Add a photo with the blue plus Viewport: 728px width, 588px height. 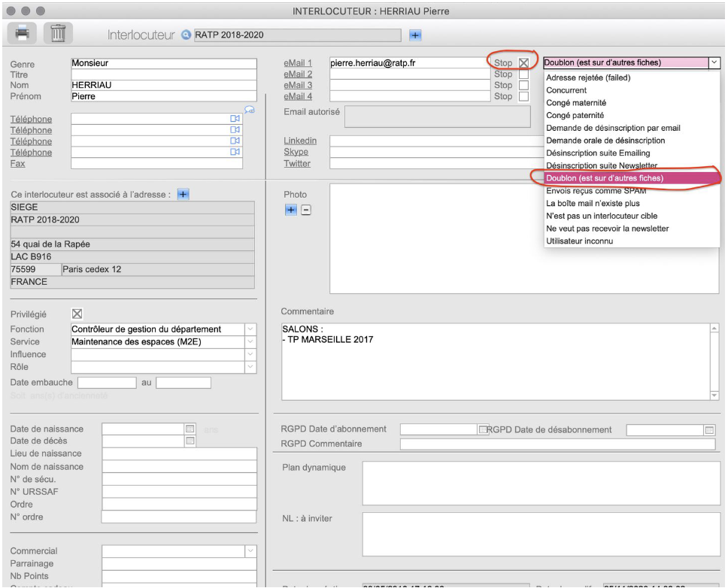click(291, 210)
